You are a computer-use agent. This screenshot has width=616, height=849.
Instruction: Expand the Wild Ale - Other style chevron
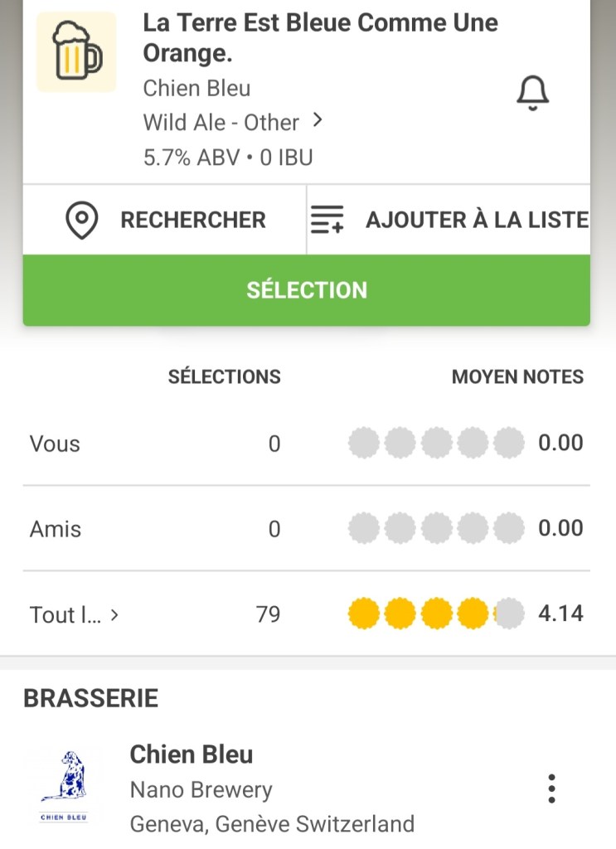coord(317,121)
